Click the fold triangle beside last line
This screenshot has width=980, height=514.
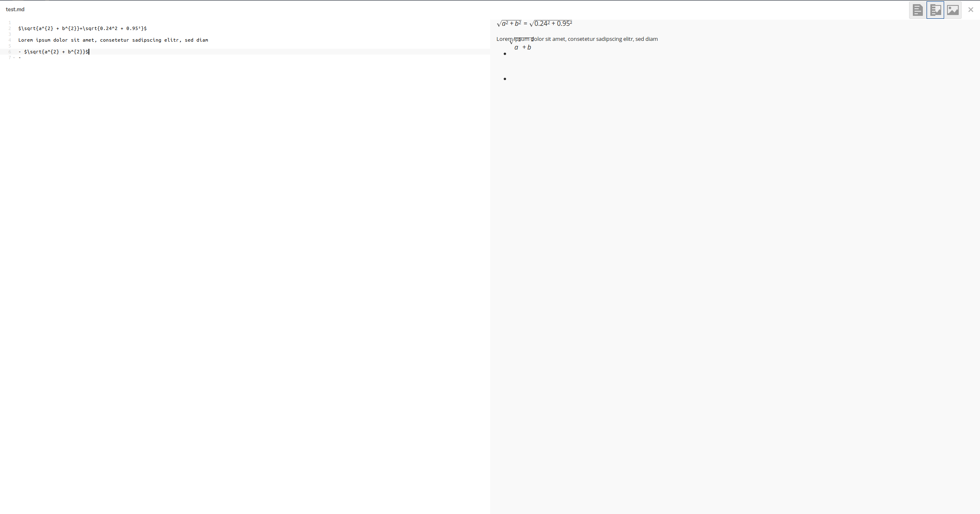click(x=14, y=58)
